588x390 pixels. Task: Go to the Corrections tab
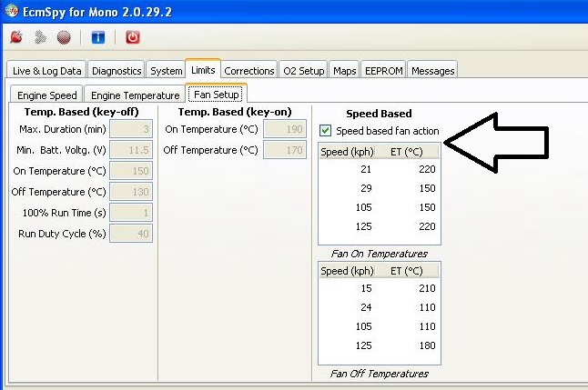(248, 71)
